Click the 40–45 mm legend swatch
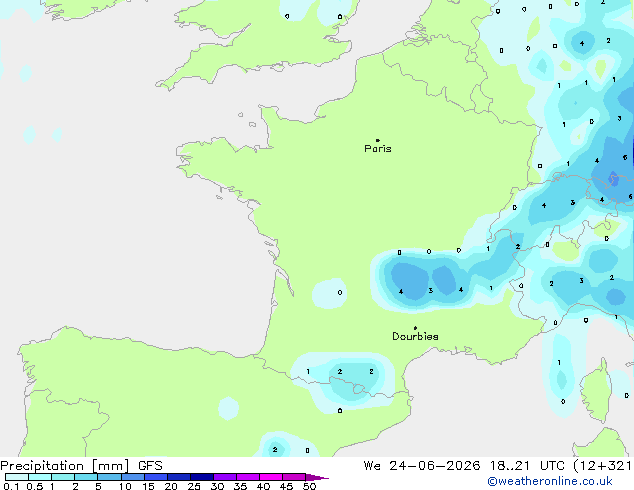The image size is (634, 490). pos(271,477)
